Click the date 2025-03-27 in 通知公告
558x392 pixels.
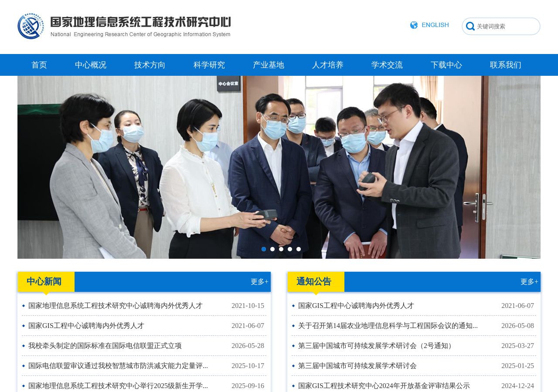click(x=517, y=346)
